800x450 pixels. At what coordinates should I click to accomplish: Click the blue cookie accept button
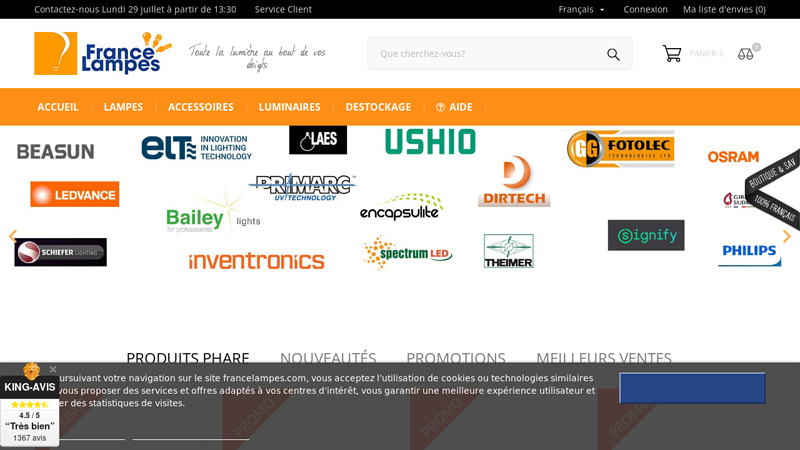tap(692, 388)
